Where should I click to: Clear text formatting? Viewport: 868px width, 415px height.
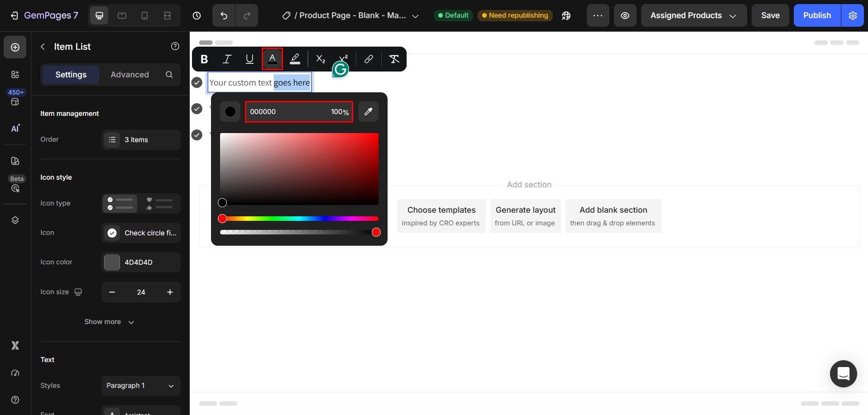pyautogui.click(x=394, y=59)
